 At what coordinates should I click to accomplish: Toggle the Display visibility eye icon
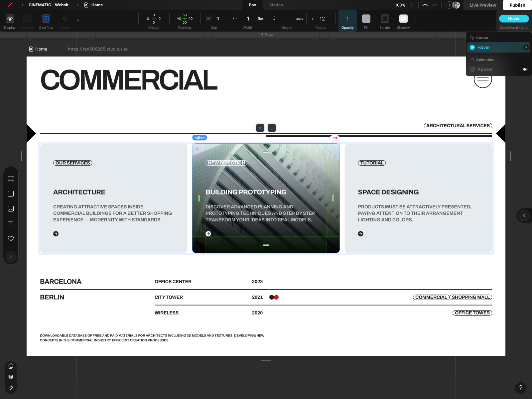click(x=10, y=18)
